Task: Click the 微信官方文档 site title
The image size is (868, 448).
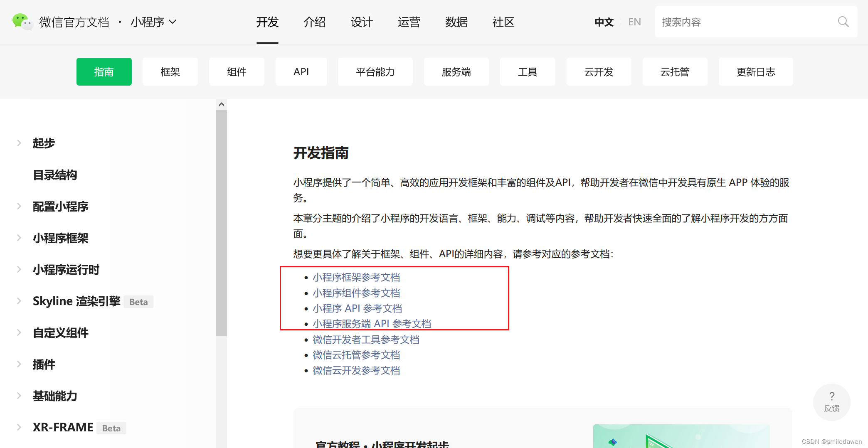Action: 74,22
